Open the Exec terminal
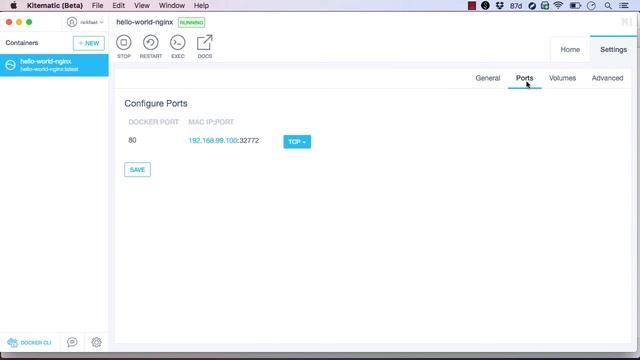The width and height of the screenshot is (640, 360). (178, 46)
